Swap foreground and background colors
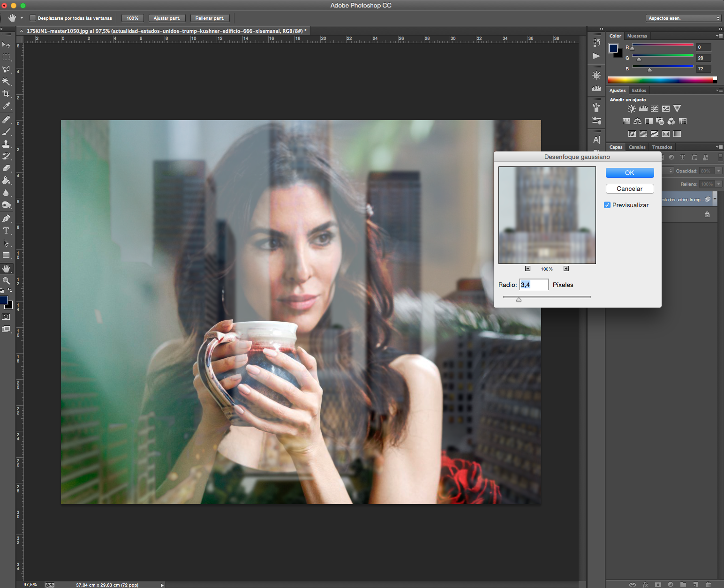This screenshot has width=724, height=588. tap(10, 291)
